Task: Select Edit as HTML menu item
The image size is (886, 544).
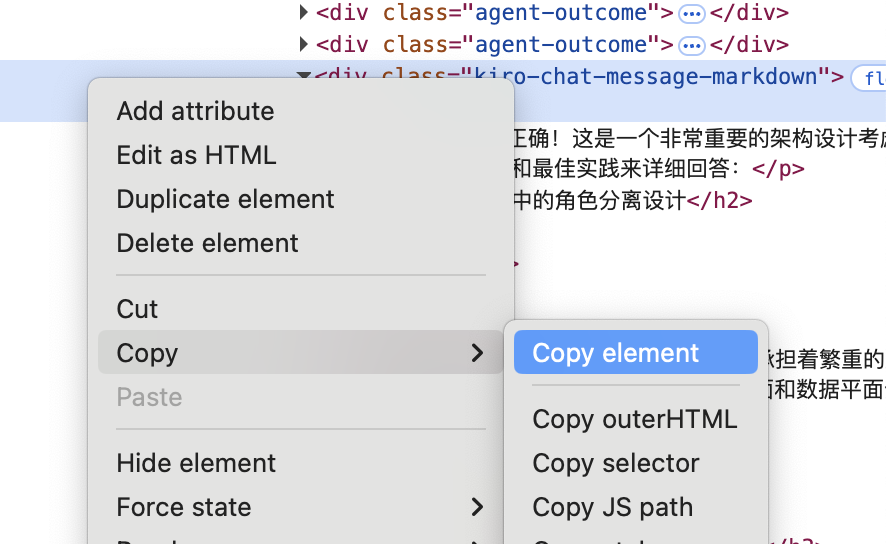Action: click(196, 155)
